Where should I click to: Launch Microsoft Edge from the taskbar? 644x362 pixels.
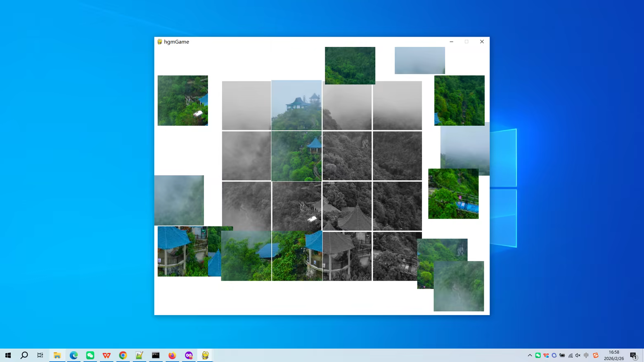(x=73, y=355)
